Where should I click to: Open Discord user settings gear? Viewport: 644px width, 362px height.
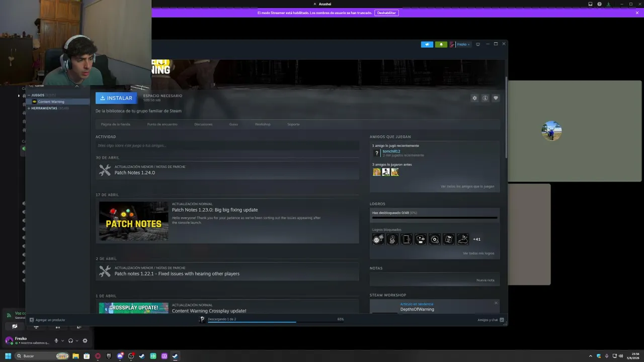click(85, 341)
